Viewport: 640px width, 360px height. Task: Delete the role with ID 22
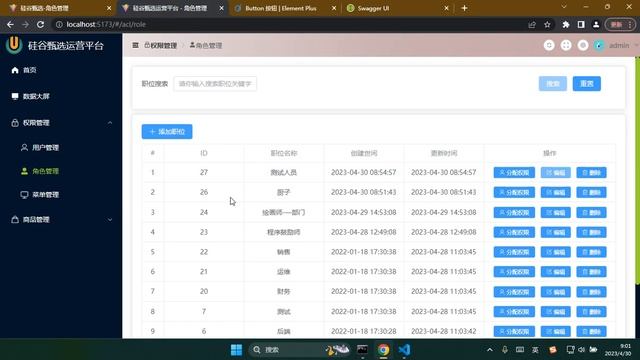591,252
